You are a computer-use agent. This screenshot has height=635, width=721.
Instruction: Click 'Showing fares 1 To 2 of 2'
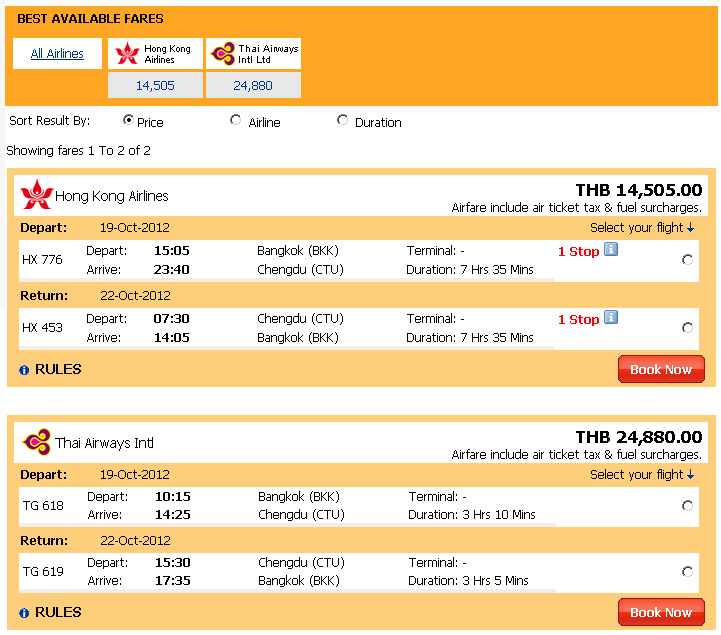pos(78,151)
